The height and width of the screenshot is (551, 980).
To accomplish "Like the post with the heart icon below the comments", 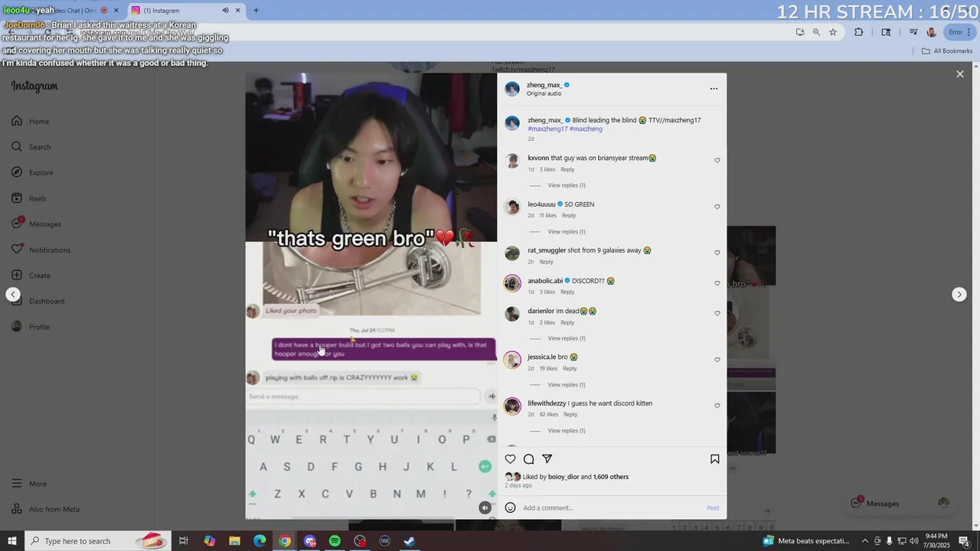I will coord(511,459).
